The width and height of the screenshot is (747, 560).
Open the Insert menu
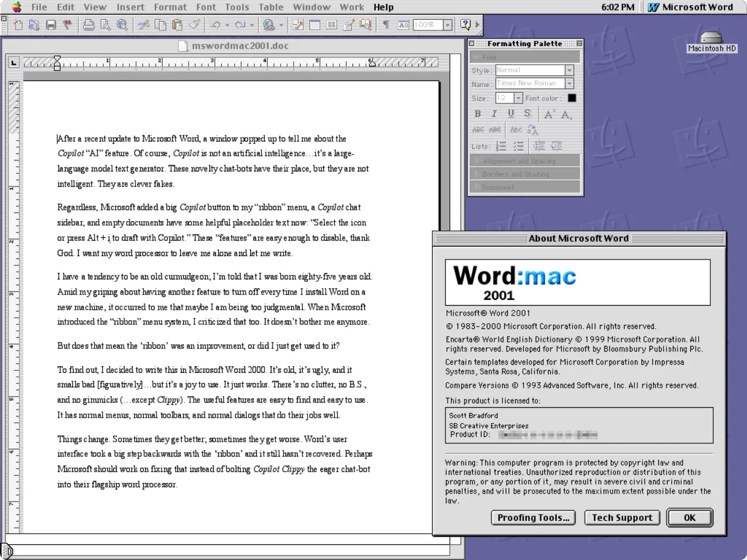click(130, 7)
